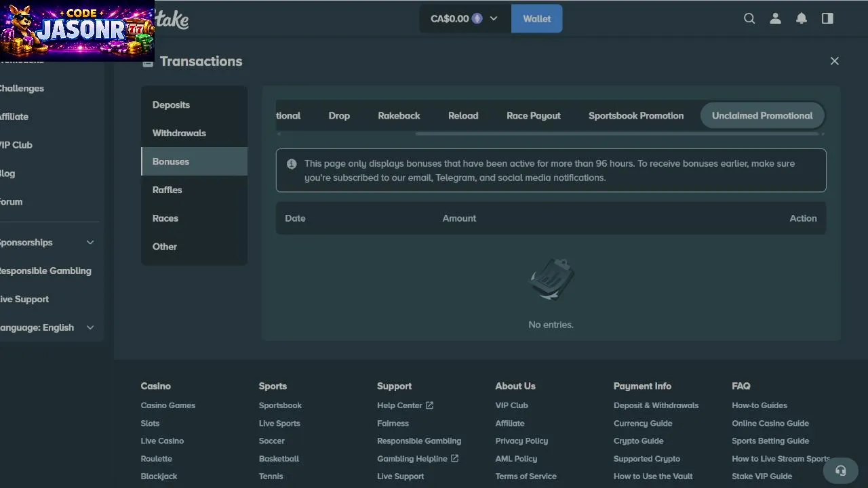Click the Stake logo
This screenshot has height=488, width=868.
[x=172, y=19]
